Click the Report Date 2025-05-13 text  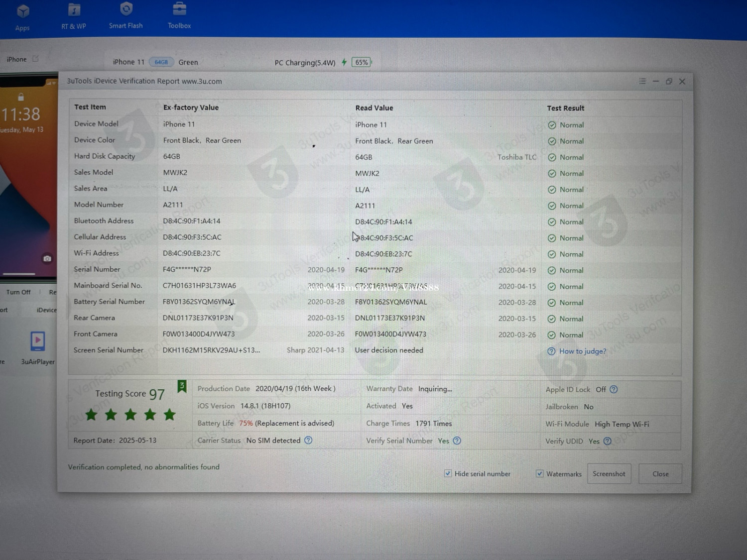[115, 441]
